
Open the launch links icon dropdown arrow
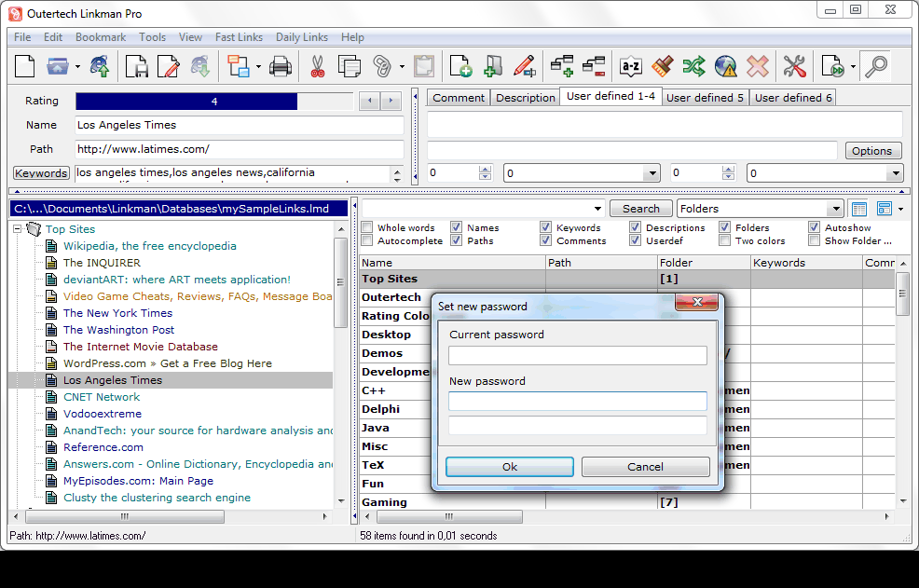tap(853, 66)
